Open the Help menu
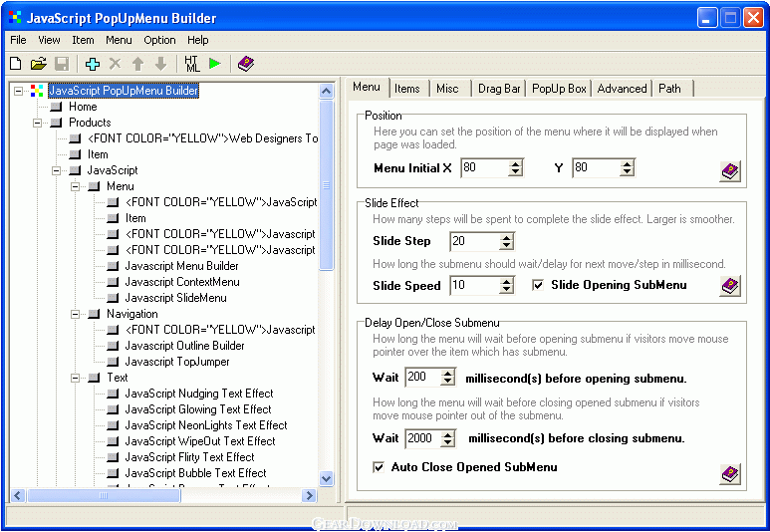Viewport: 770px width, 532px height. 198,40
